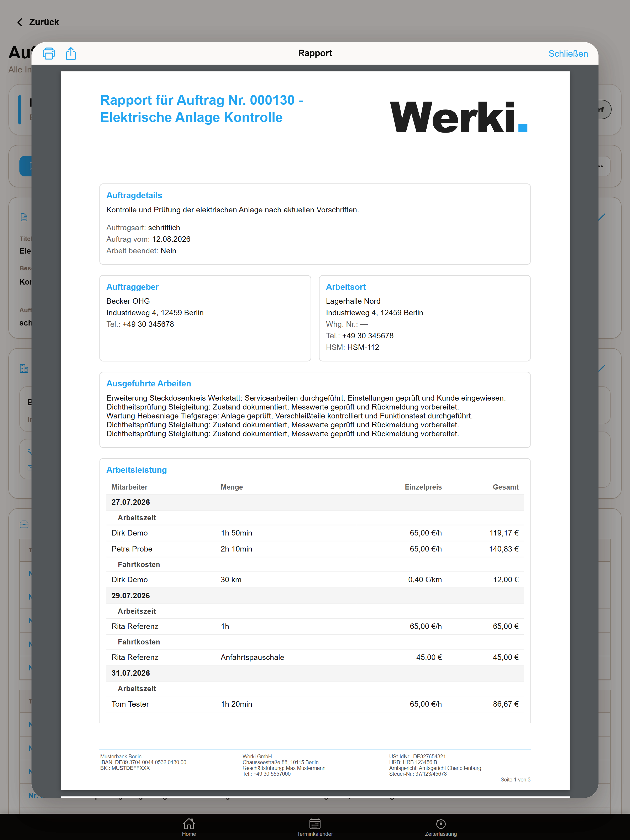Click the 31.07.2026 date row

[x=315, y=673]
